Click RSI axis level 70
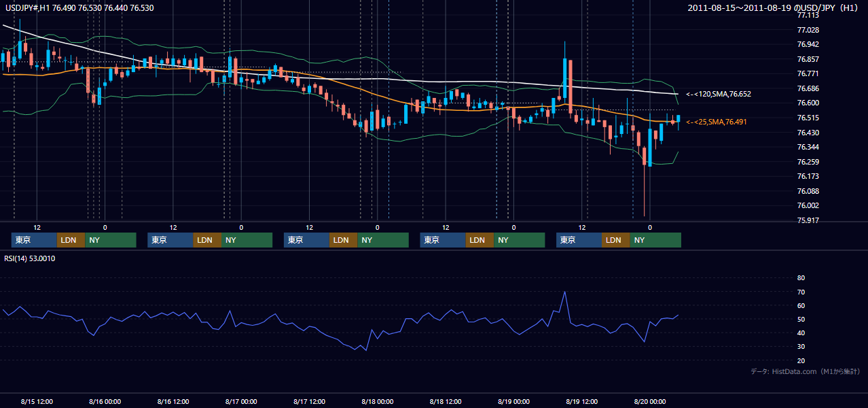The width and height of the screenshot is (868, 408). coord(801,292)
